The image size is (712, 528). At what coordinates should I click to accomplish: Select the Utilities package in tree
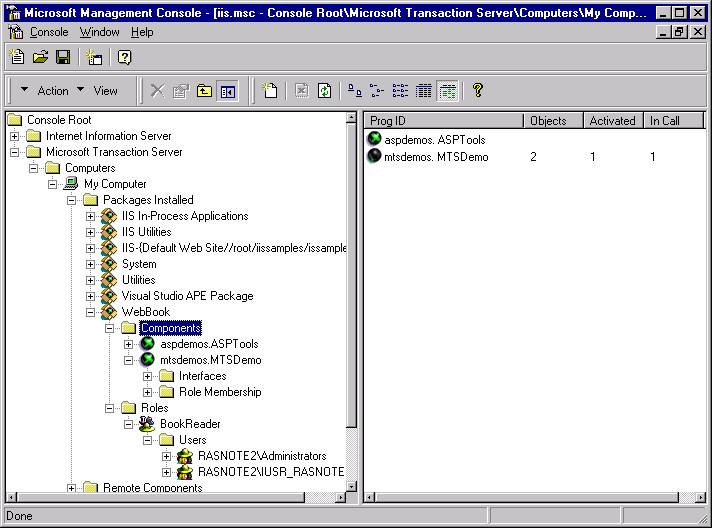point(138,280)
